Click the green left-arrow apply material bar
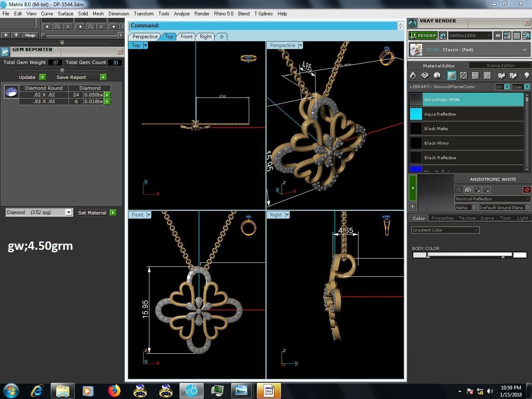The width and height of the screenshot is (532, 399). pos(413,188)
